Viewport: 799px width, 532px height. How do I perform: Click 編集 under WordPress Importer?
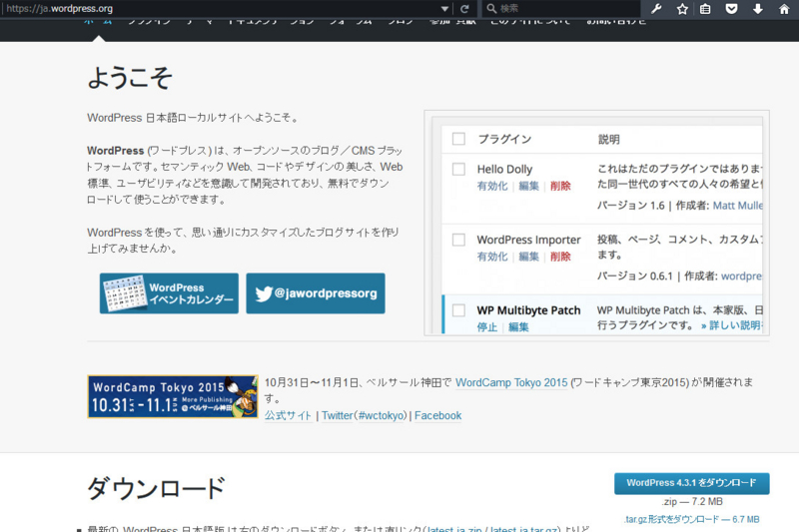click(x=529, y=257)
